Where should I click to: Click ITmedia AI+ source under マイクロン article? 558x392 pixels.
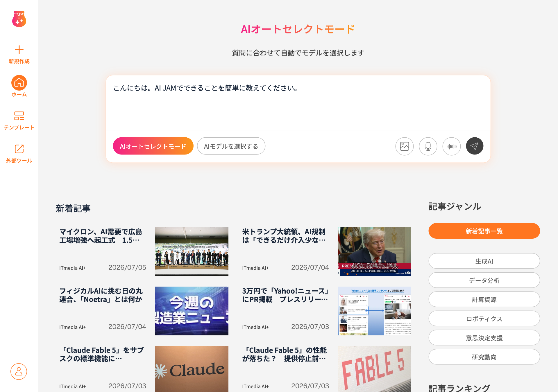(73, 268)
